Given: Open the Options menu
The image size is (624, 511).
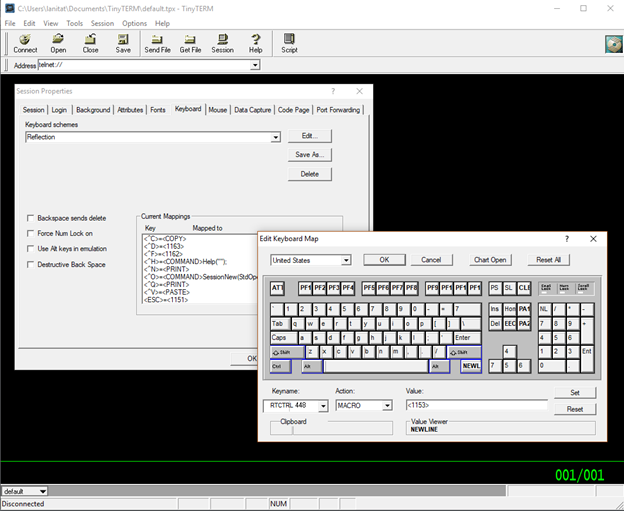Looking at the screenshot, I should pos(134,23).
